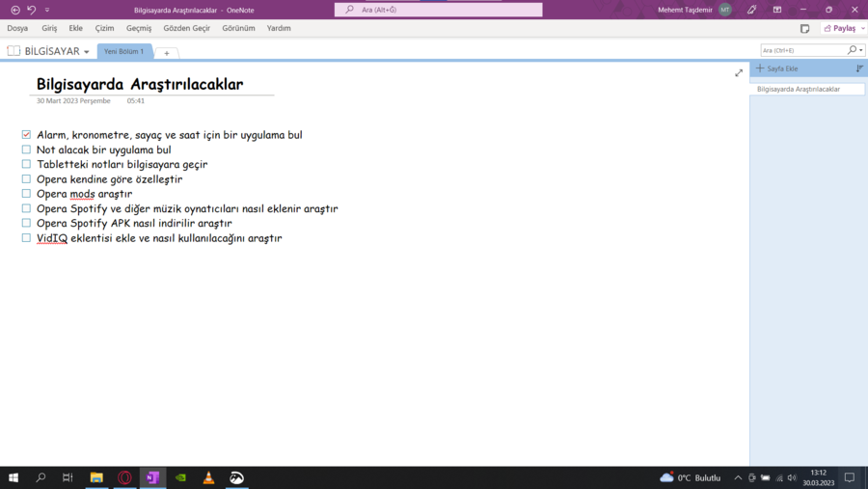
Task: Open Mehemt Taşdemir account avatar
Action: click(724, 10)
